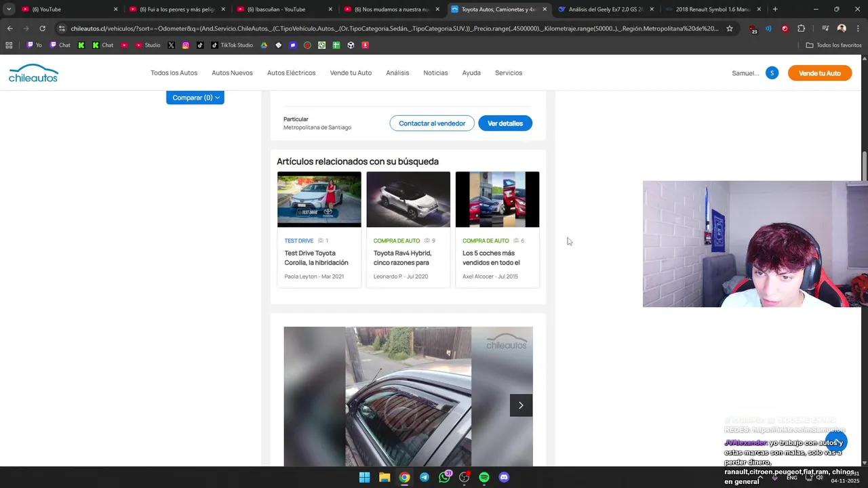
Task: Bookmark this page with the star icon
Action: coord(730,28)
